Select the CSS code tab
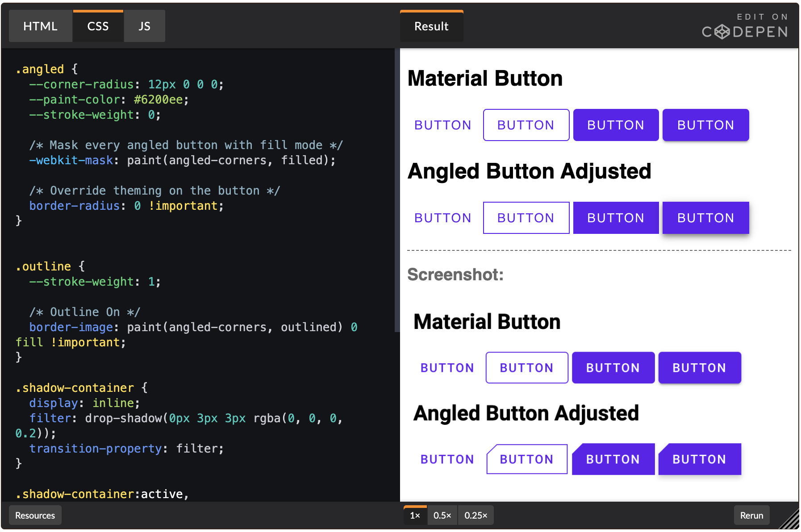 click(98, 26)
